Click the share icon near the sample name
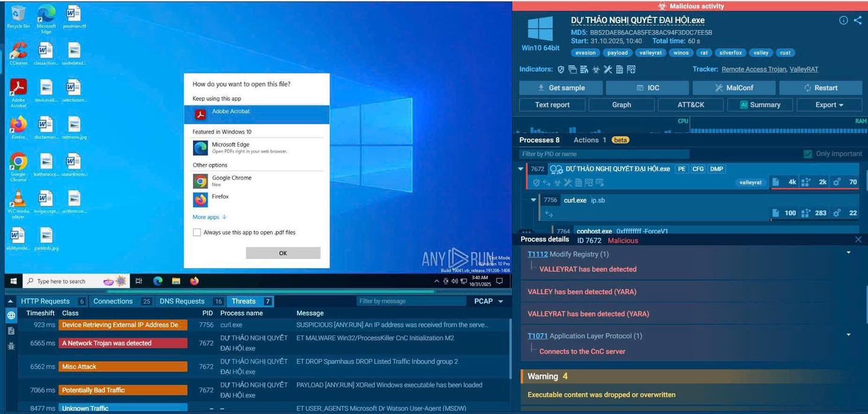868x414 pixels. pos(858,20)
